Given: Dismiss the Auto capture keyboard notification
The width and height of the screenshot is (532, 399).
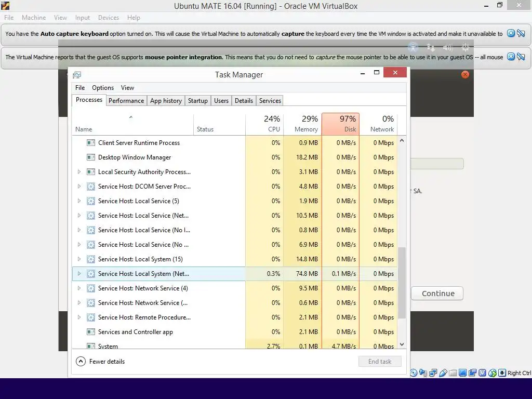Looking at the screenshot, I should click(511, 33).
